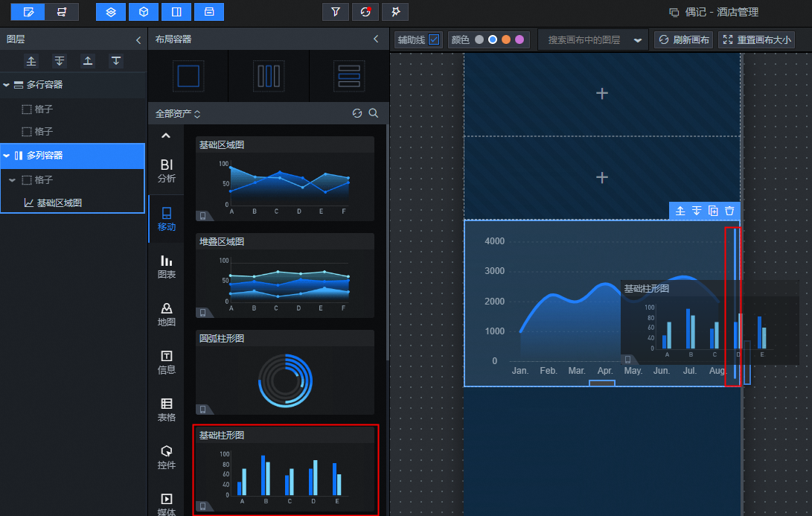Collapse the 图层 panel
This screenshot has height=516, width=812.
(138, 40)
